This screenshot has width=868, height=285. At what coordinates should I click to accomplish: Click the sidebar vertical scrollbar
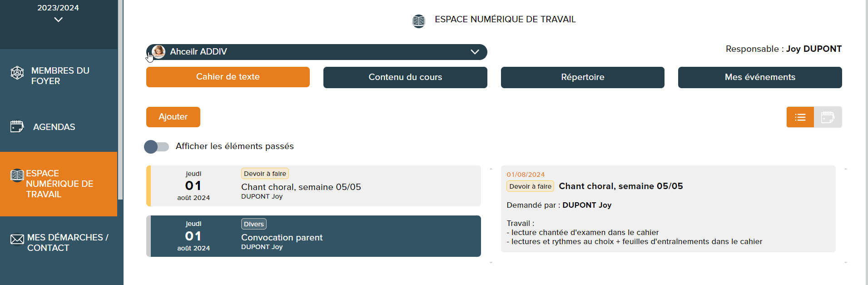tap(120, 100)
